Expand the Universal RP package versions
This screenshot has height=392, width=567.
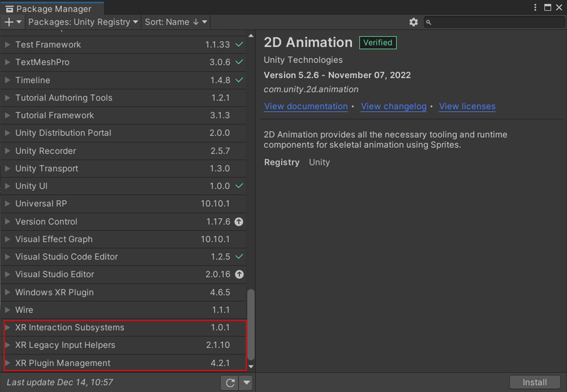coord(7,204)
